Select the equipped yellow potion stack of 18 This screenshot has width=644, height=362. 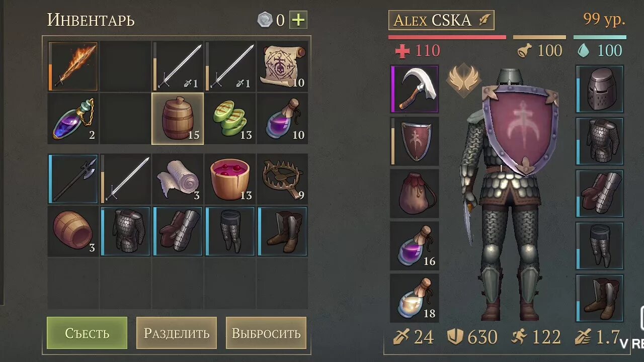click(415, 298)
